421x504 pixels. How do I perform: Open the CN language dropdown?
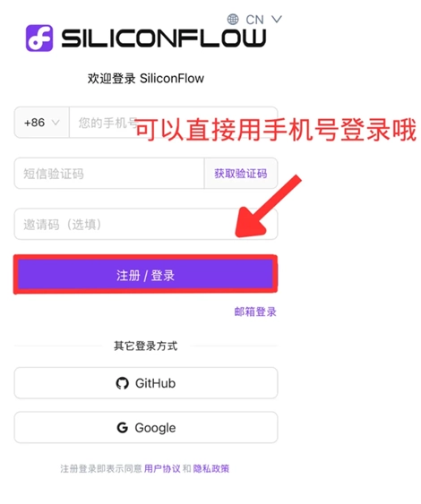[254, 20]
